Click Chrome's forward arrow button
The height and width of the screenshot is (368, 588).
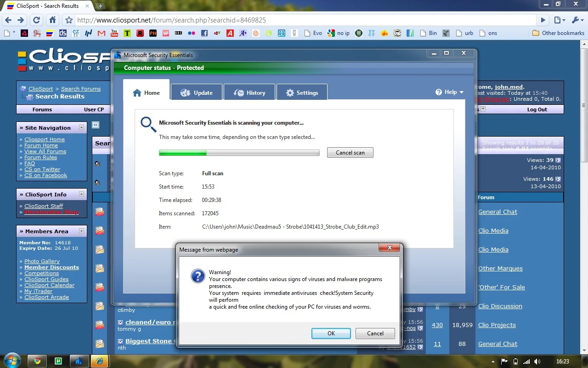[21, 20]
